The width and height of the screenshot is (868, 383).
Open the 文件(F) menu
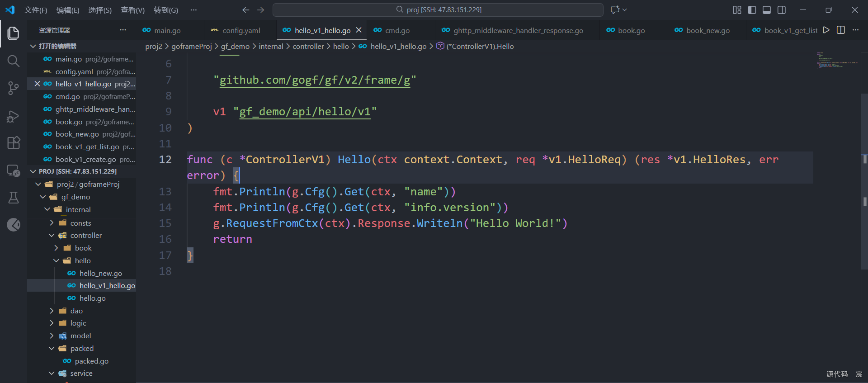pyautogui.click(x=36, y=10)
